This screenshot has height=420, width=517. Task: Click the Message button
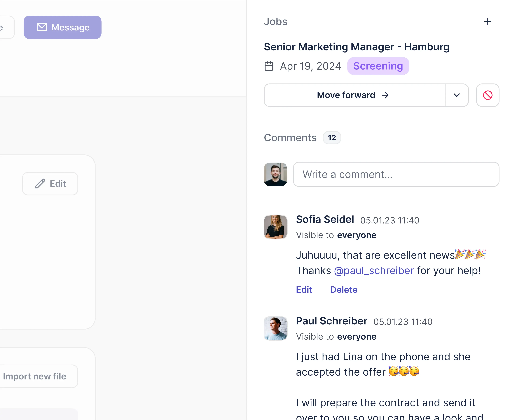point(62,27)
